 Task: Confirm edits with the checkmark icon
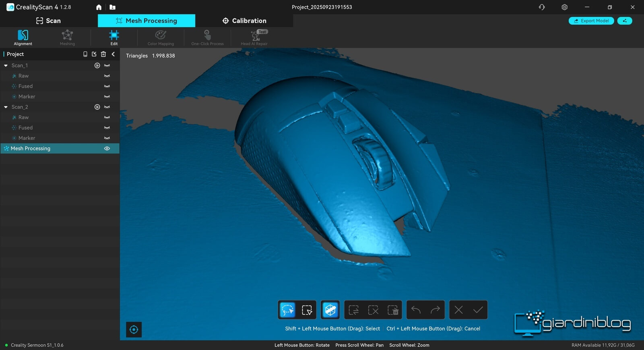478,310
